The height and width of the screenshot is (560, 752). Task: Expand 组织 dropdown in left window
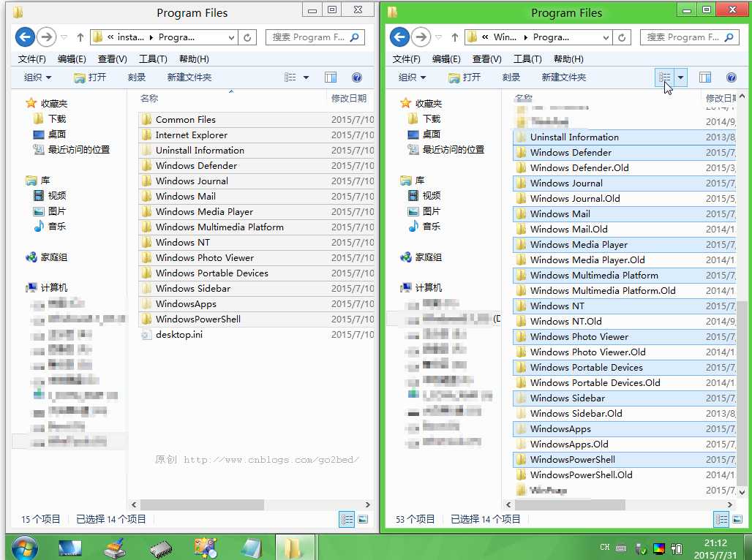coord(38,77)
